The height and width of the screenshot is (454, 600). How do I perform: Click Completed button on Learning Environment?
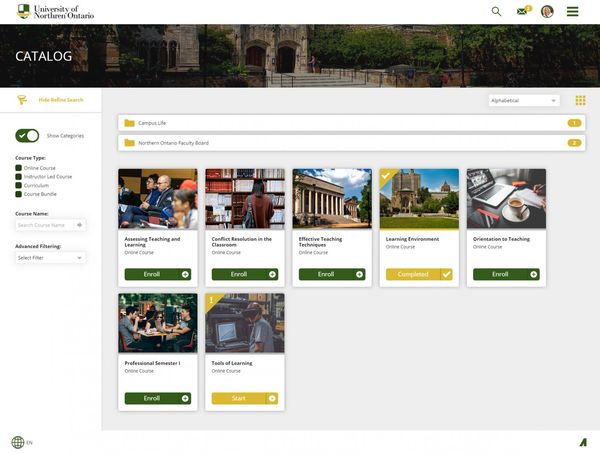pos(419,274)
